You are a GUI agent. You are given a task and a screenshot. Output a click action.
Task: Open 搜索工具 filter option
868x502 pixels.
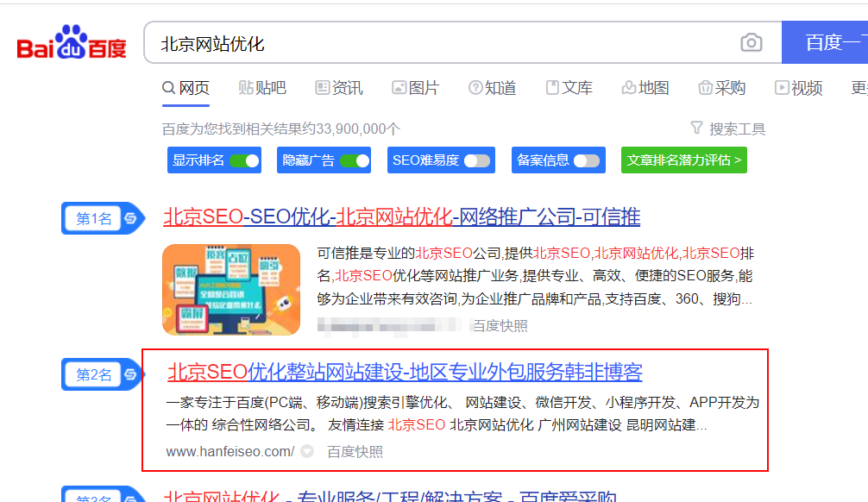(728, 129)
